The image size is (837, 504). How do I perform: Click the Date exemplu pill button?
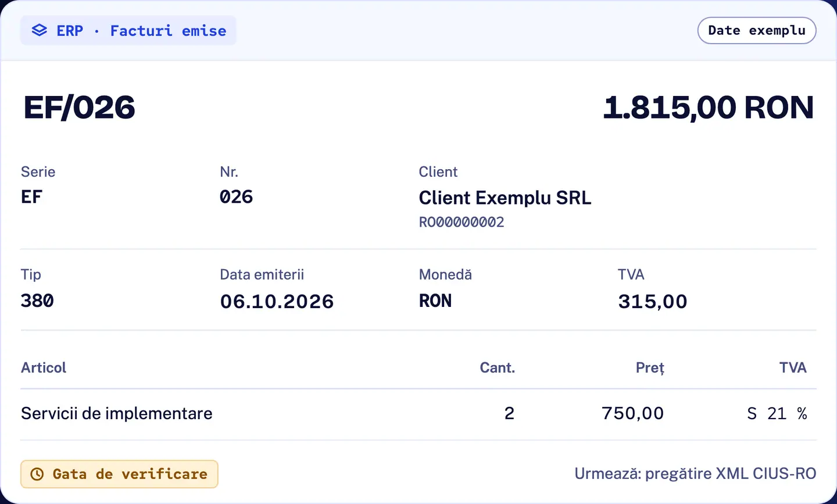757,30
